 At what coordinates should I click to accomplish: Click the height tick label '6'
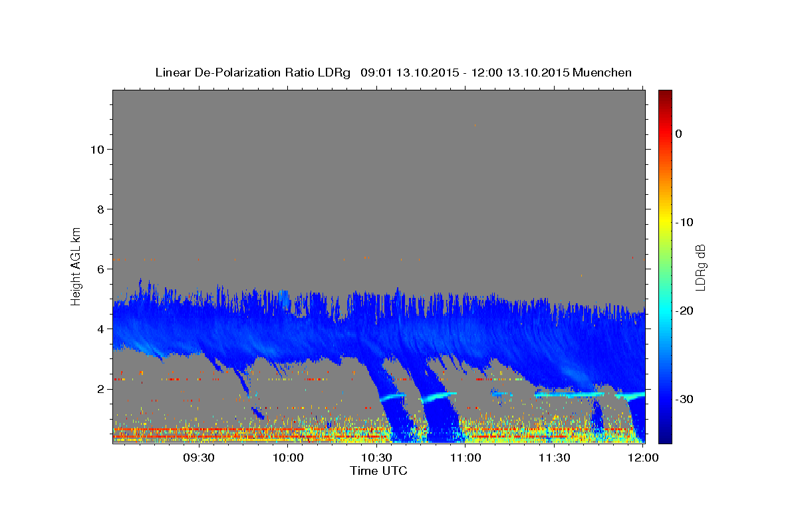coord(100,269)
